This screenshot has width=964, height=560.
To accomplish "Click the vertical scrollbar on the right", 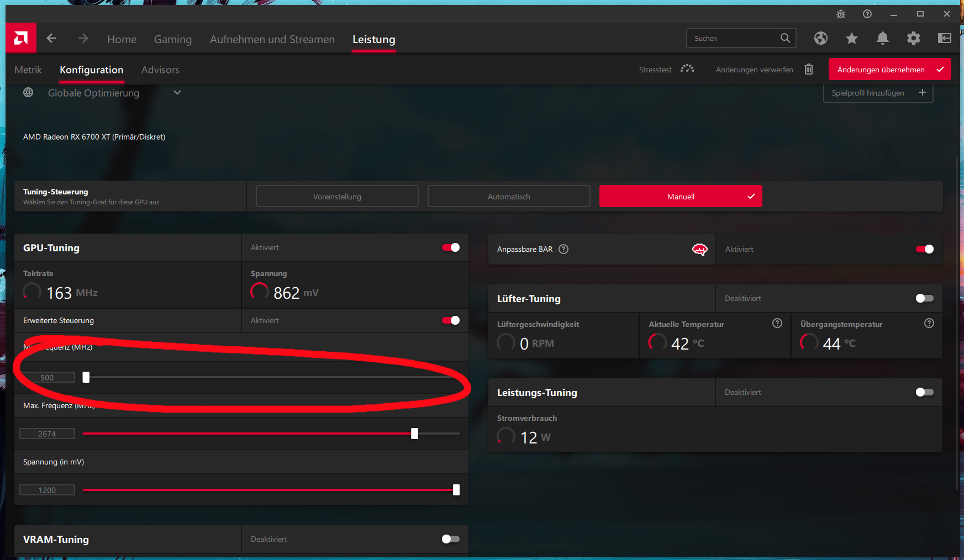I will coord(957,323).
